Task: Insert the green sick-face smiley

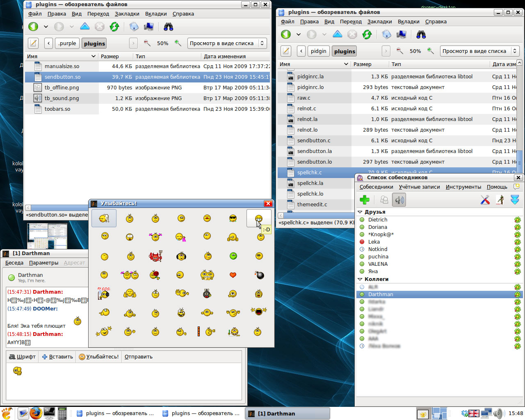Action: point(233,256)
